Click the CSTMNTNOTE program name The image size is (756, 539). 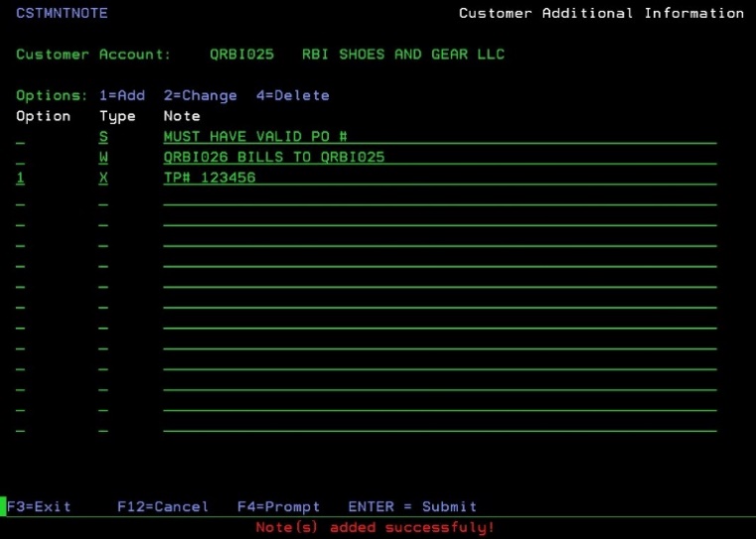point(62,13)
